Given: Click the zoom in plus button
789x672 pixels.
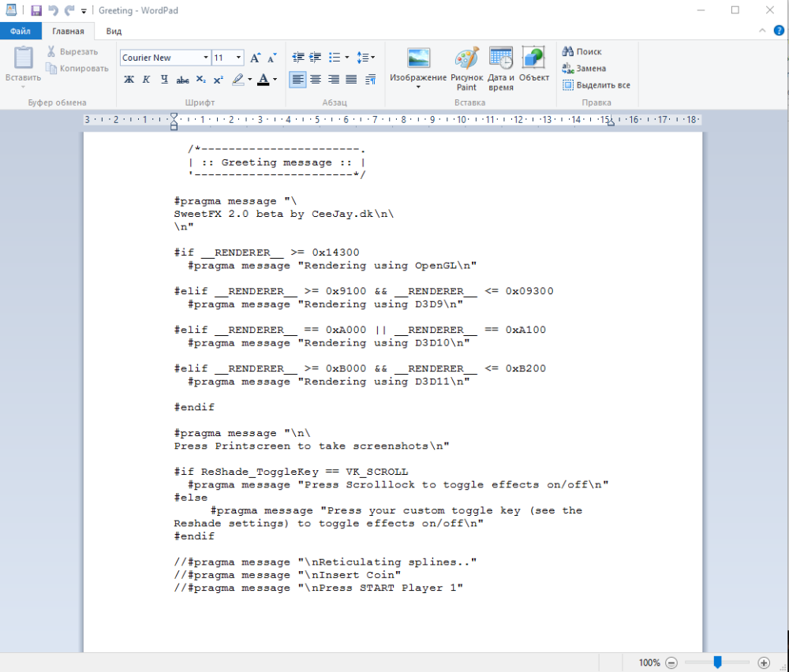Looking at the screenshot, I should click(764, 663).
